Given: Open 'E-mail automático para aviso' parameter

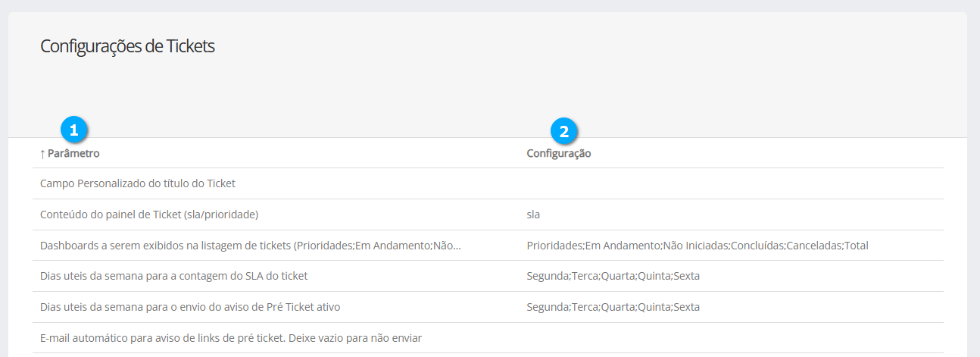Looking at the screenshot, I should 230,338.
